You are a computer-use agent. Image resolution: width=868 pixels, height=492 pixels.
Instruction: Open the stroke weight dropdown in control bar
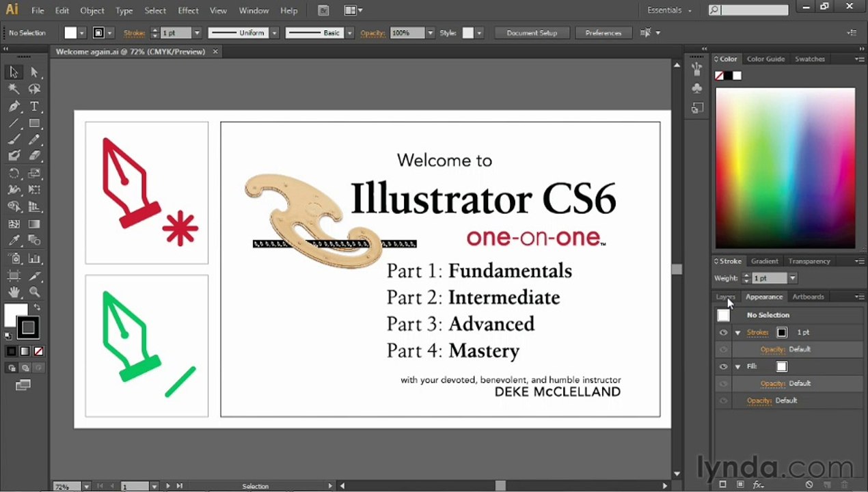[197, 33]
